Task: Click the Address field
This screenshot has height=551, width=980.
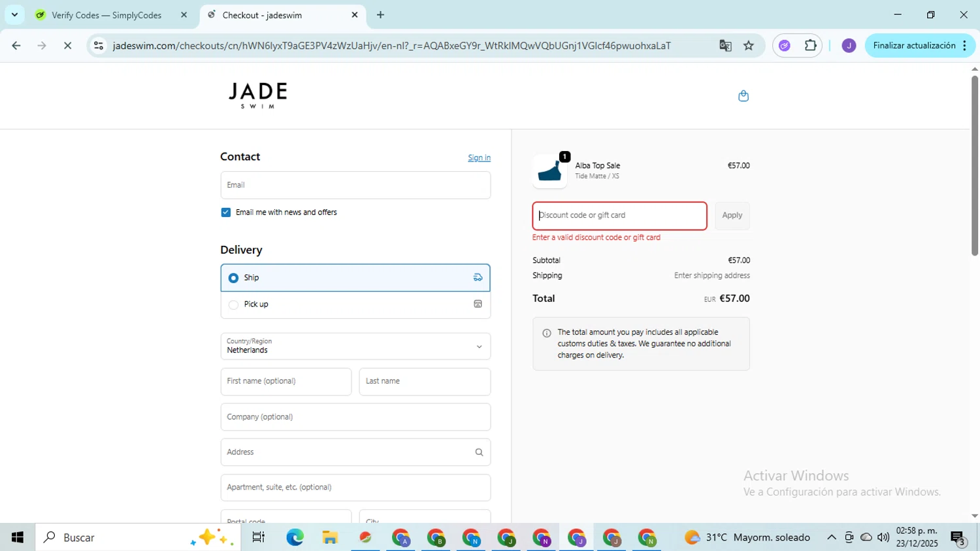Action: pos(355,452)
